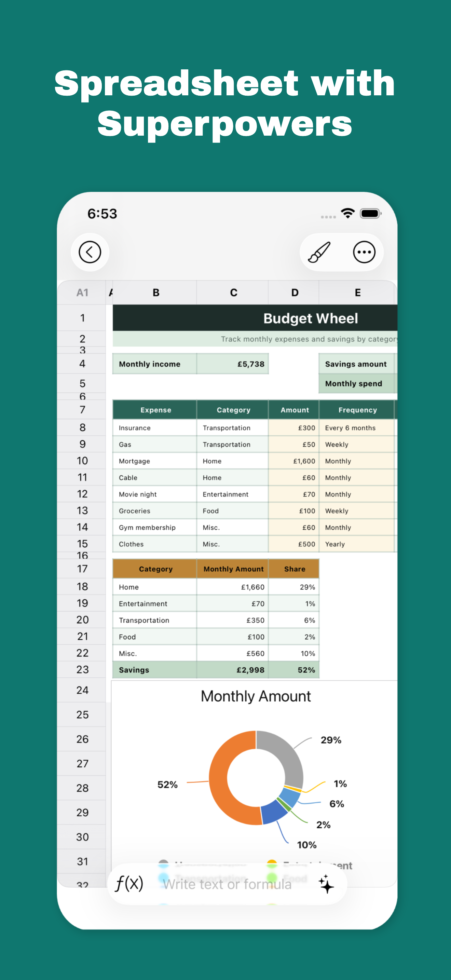451x980 pixels.
Task: Select the Gym membership cell
Action: tap(155, 527)
